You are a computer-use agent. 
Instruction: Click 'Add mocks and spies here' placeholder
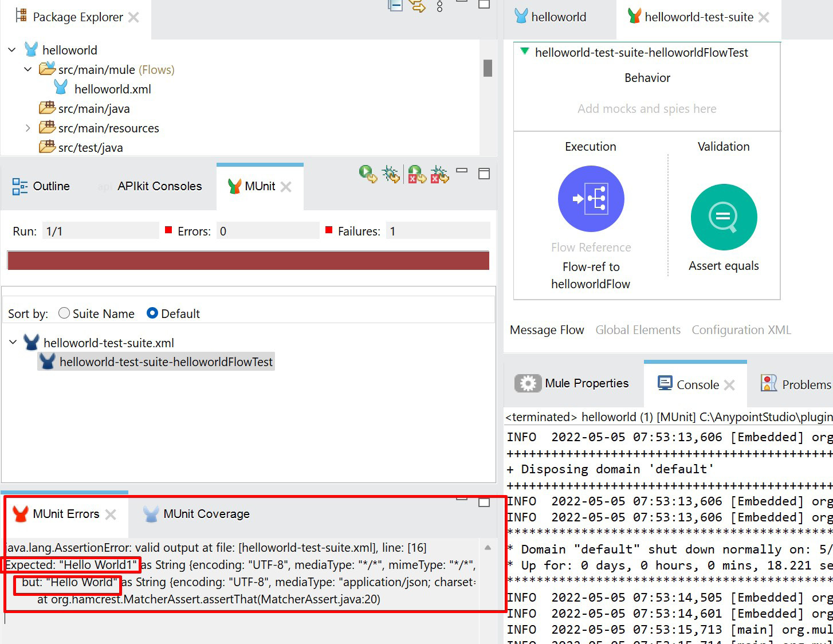(x=647, y=109)
